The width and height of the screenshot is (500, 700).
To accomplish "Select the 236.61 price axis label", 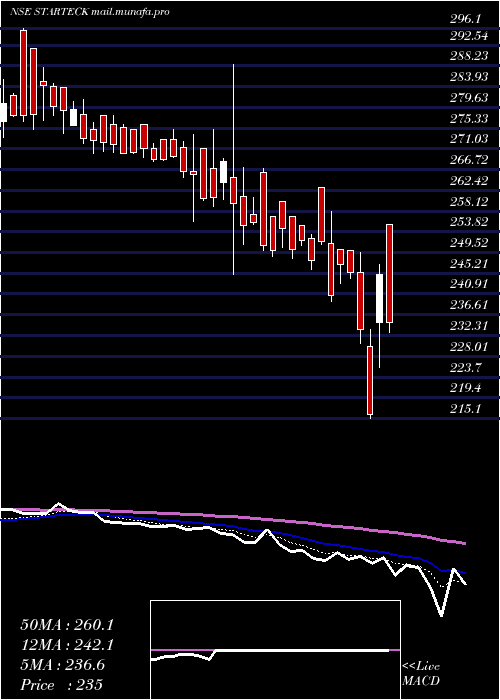I will [x=469, y=305].
